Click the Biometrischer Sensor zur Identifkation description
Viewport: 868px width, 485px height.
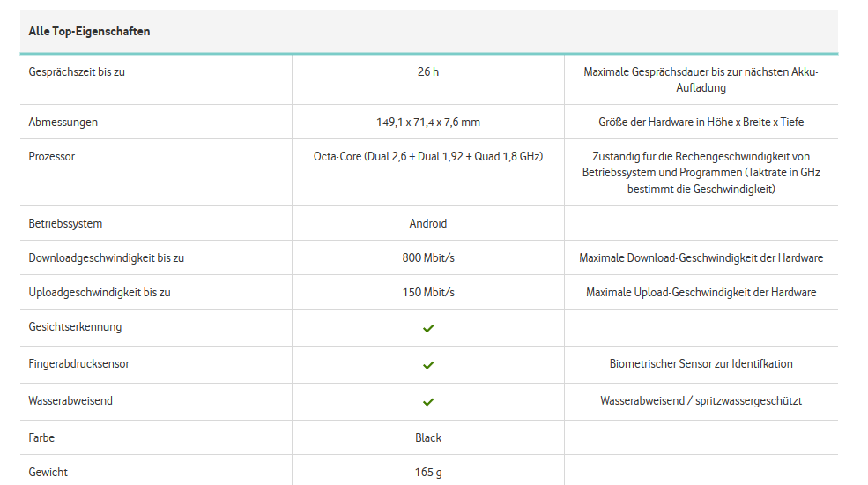701,364
